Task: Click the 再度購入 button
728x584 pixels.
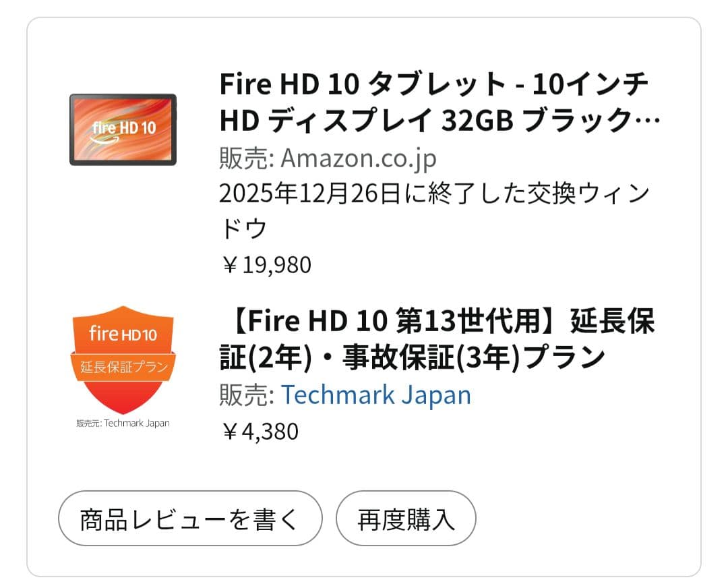Action: 407,518
